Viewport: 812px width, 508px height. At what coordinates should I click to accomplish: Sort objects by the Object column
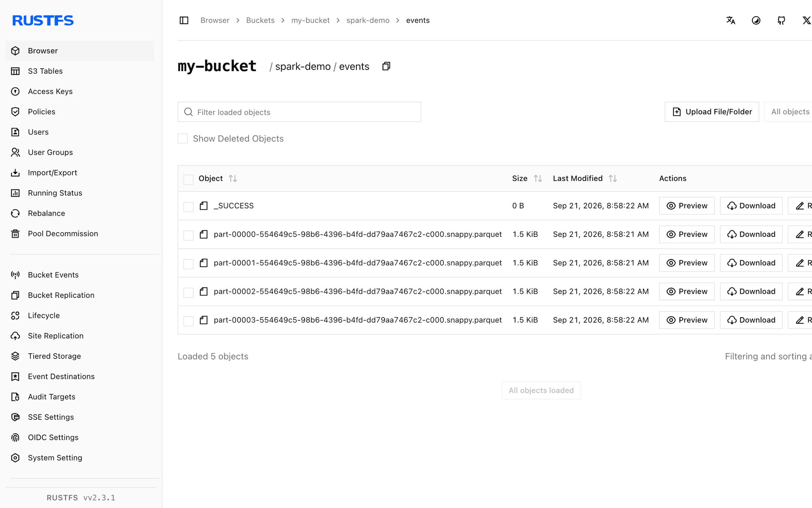click(233, 178)
